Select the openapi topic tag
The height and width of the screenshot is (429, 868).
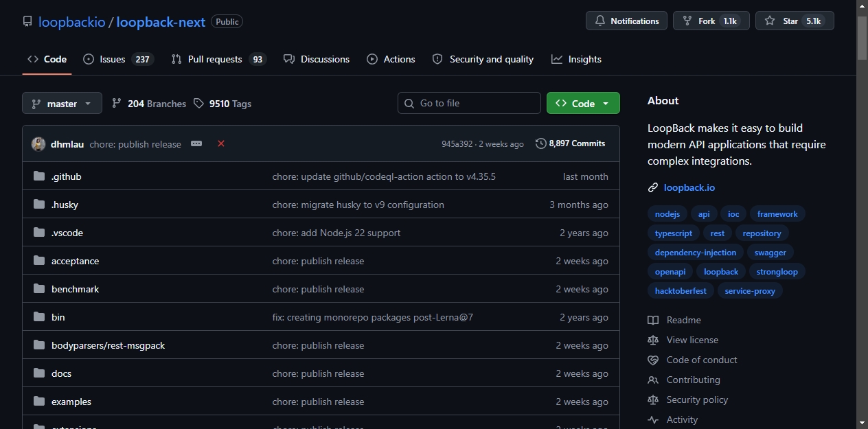click(x=670, y=272)
